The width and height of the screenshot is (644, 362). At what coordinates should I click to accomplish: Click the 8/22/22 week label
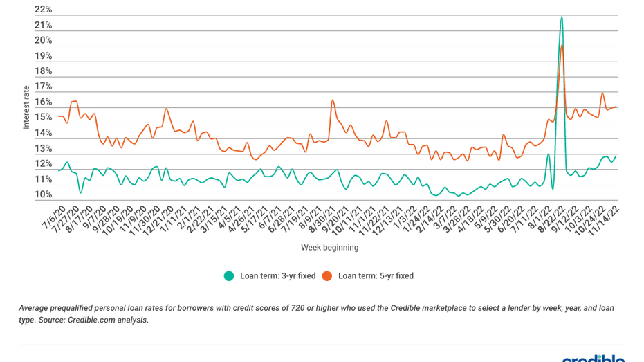(x=551, y=219)
